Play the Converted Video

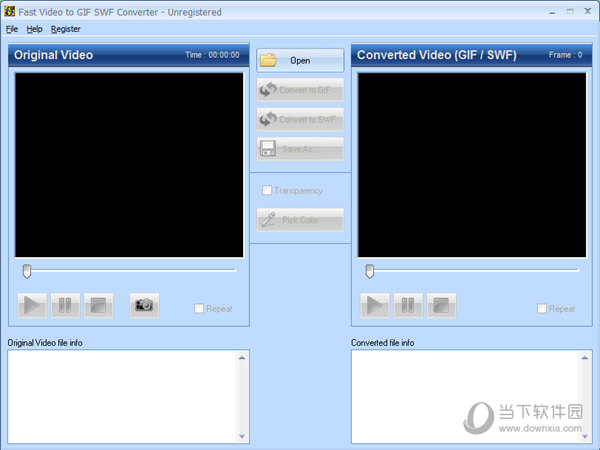click(375, 305)
